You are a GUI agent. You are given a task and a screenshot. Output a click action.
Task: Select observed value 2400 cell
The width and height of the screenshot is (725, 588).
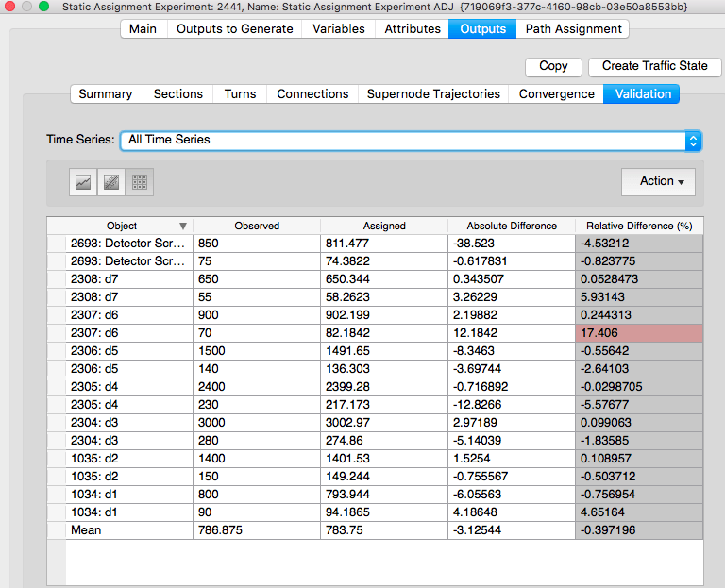(257, 386)
